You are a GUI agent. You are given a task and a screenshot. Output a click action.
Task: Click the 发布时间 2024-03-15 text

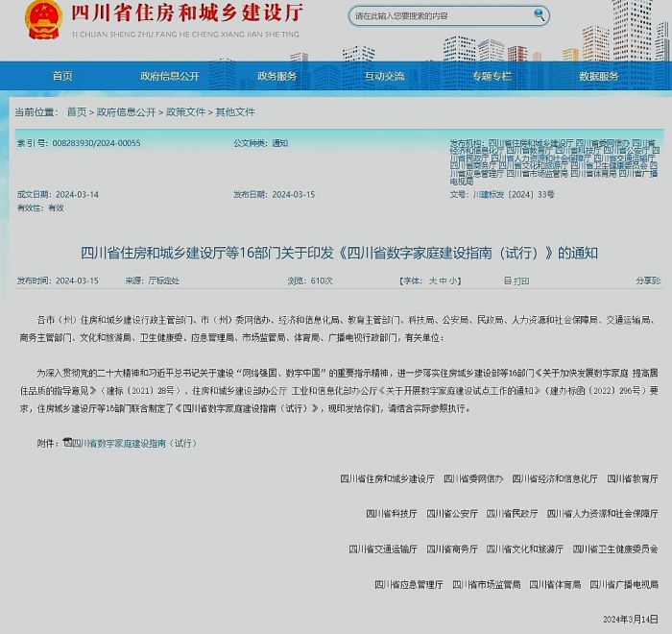coord(58,280)
